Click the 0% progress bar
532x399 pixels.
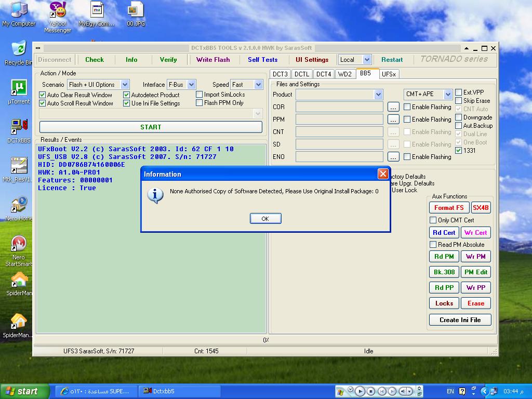click(265, 340)
